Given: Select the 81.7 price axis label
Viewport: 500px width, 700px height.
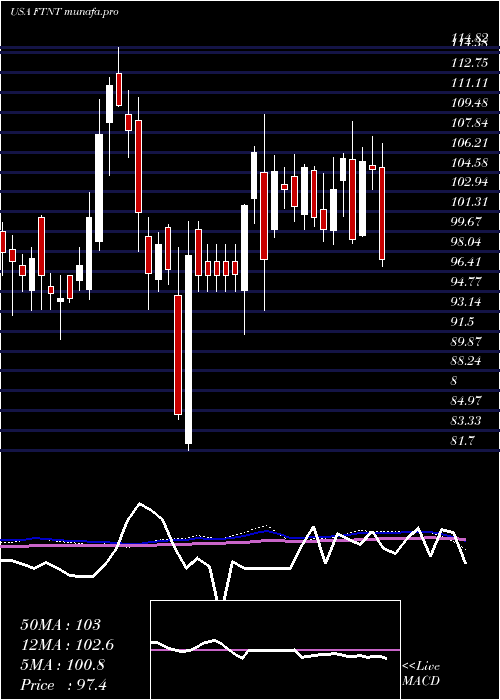Looking at the screenshot, I should pos(463,441).
